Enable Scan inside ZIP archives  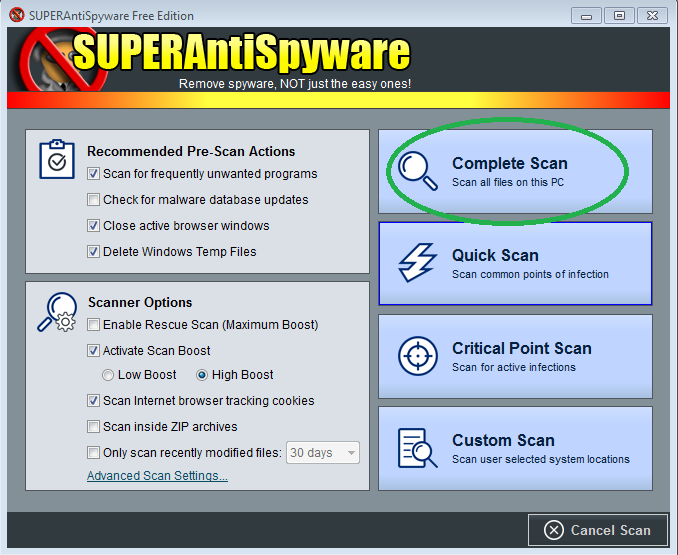[x=93, y=427]
